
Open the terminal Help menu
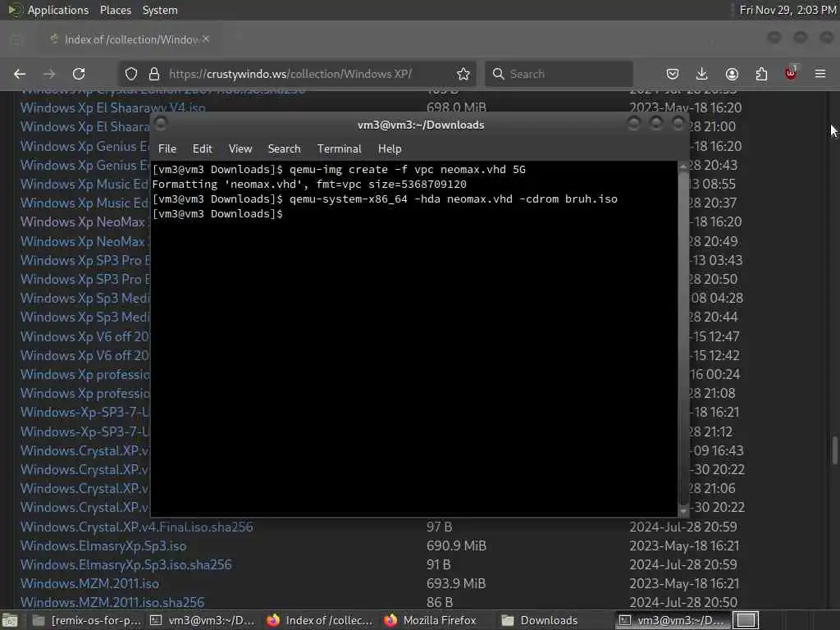[390, 149]
